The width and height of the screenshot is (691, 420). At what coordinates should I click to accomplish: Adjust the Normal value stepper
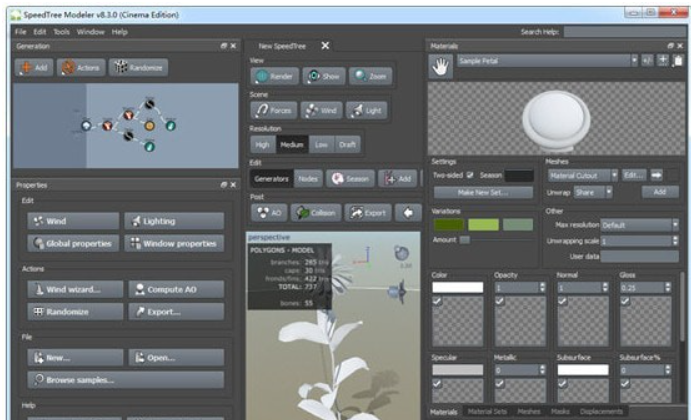pyautogui.click(x=605, y=287)
